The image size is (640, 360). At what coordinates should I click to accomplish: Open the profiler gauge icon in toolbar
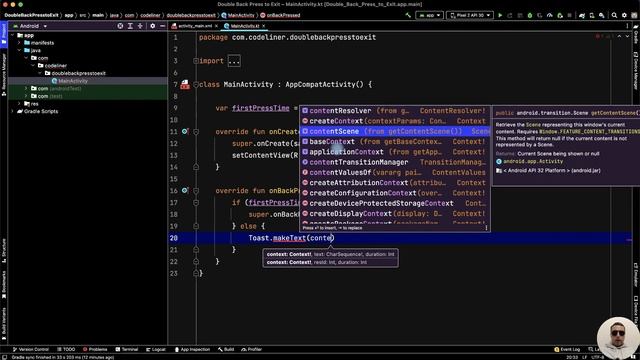click(550, 15)
